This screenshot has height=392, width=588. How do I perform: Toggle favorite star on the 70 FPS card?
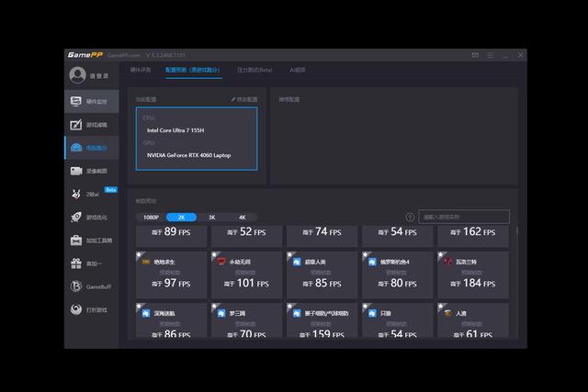(x=214, y=307)
